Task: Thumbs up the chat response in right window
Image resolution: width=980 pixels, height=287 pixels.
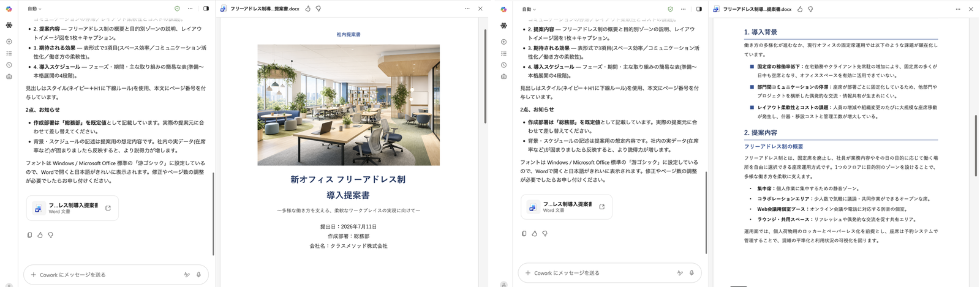Action: coord(534,233)
